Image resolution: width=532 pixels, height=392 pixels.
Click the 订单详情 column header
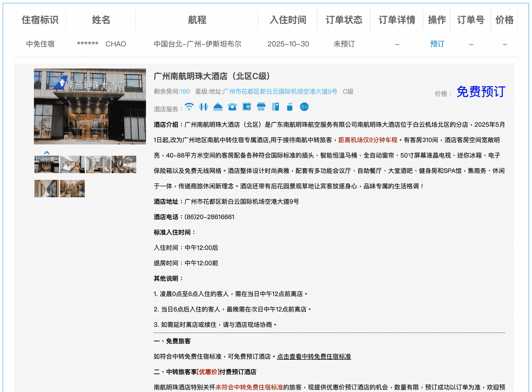(x=397, y=20)
